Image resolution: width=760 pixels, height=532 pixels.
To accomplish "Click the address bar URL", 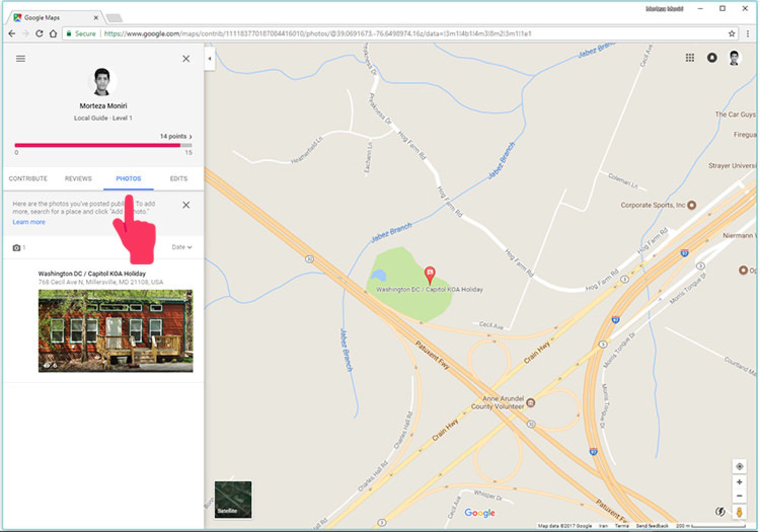I will click(x=317, y=34).
